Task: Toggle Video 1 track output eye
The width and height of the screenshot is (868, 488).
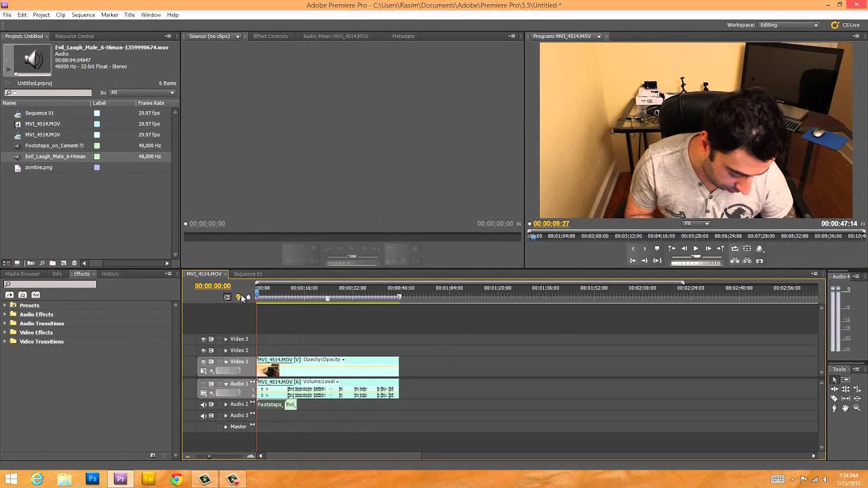Action: (x=203, y=362)
